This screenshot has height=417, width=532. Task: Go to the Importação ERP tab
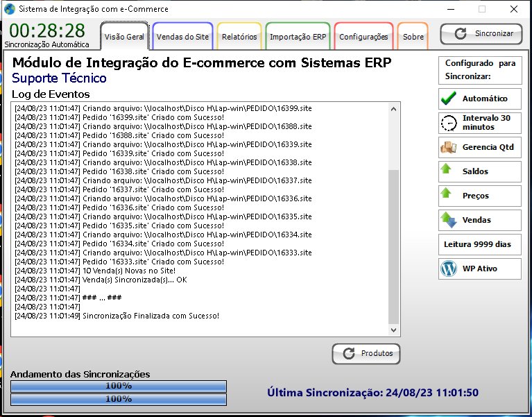click(298, 37)
